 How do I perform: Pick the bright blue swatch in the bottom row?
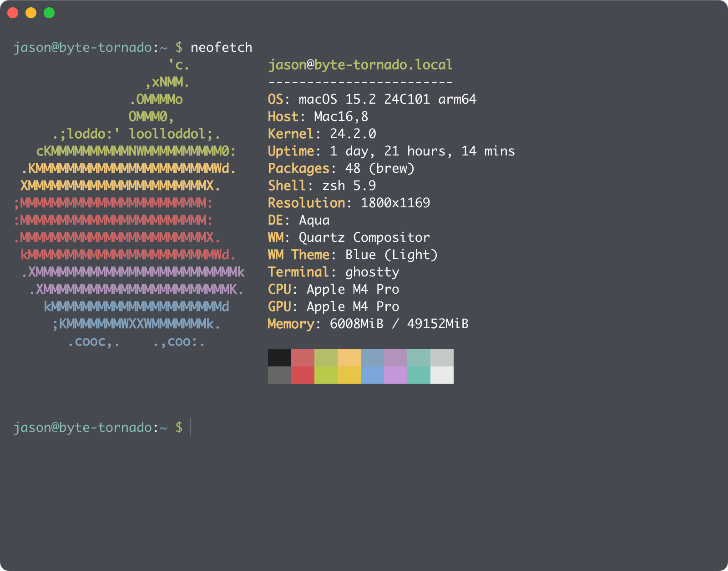pyautogui.click(x=372, y=375)
